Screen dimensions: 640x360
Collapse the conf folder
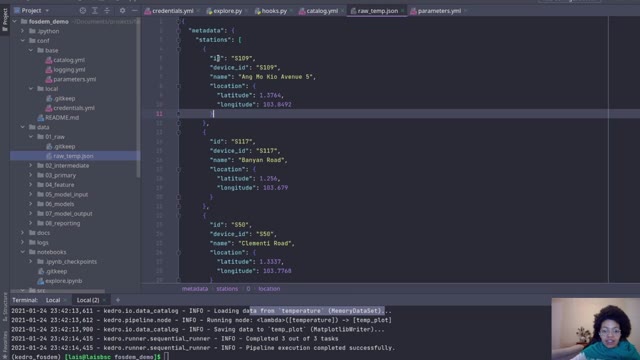22,41
